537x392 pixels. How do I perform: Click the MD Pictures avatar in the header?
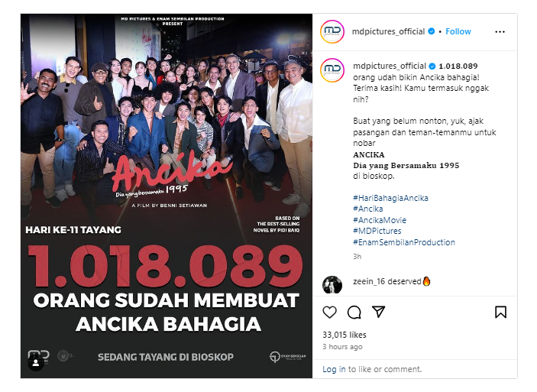click(x=332, y=32)
